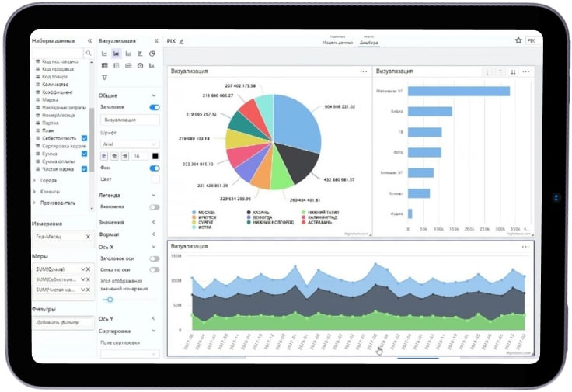Collapse the Наборы данных panel
Screen dimensions: 572x392
(x=89, y=41)
